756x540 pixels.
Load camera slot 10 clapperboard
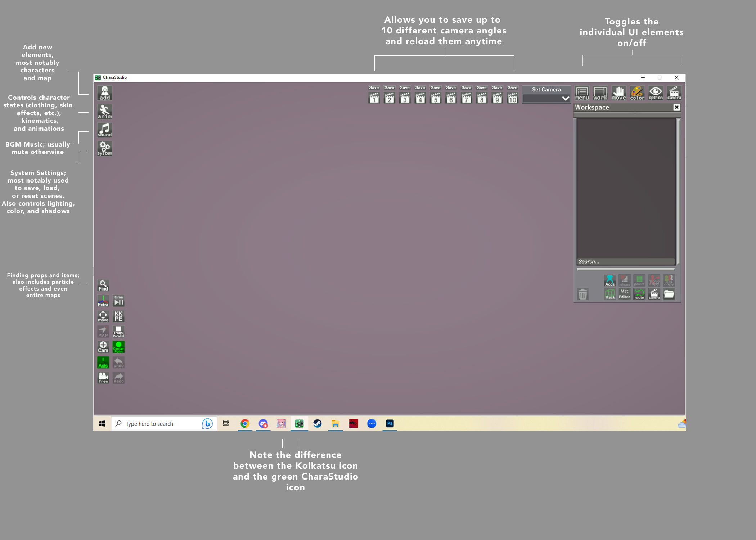(x=512, y=98)
